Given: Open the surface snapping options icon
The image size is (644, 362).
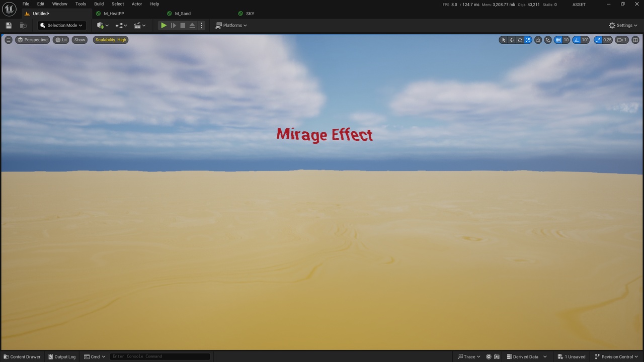Looking at the screenshot, I should (548, 40).
